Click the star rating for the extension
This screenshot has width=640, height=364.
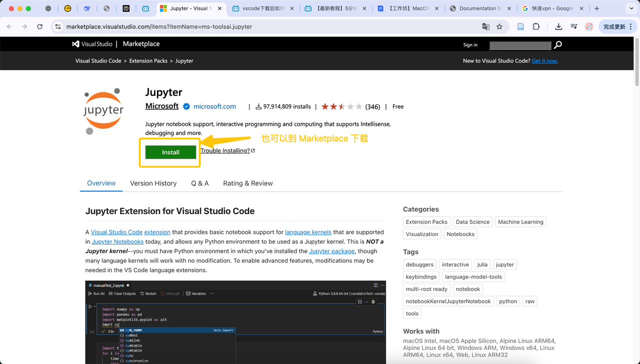pos(341,106)
